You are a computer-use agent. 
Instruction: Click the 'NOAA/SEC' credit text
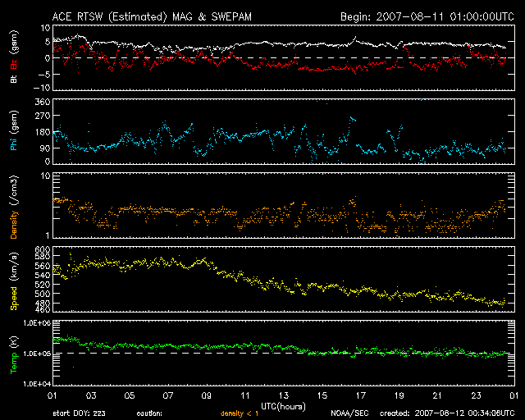349,413
